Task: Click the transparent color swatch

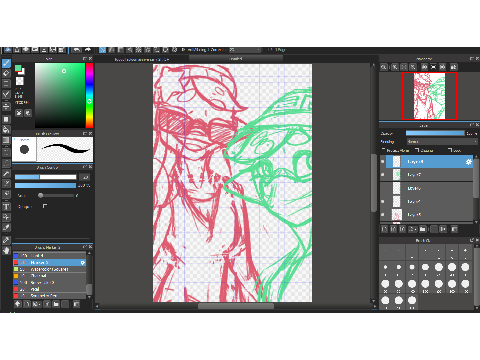Action: point(20,81)
